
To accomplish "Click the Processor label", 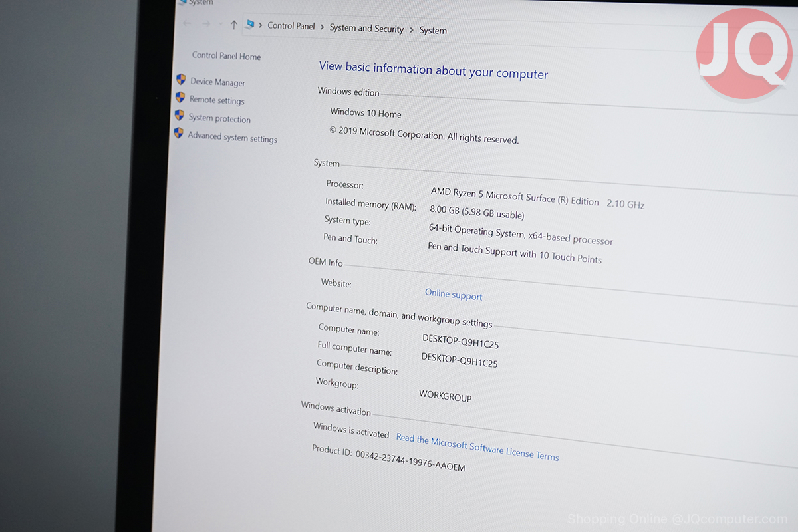I will [344, 184].
